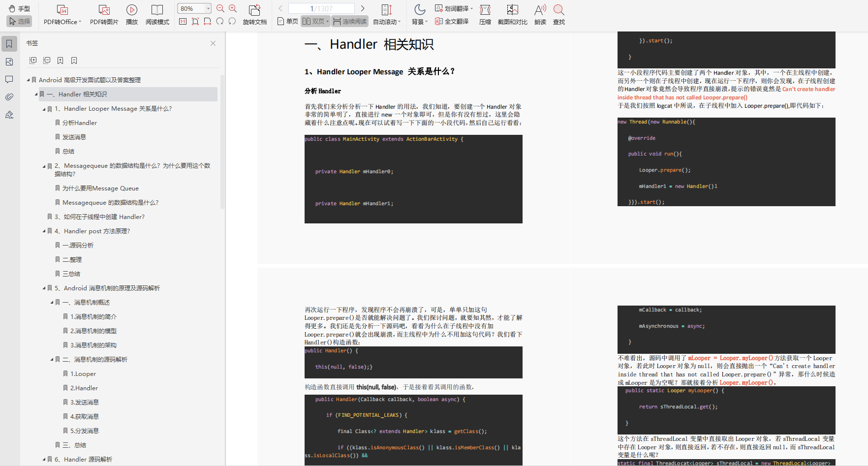868x466 pixels.
Task: Go to the next page arrow
Action: [x=363, y=8]
